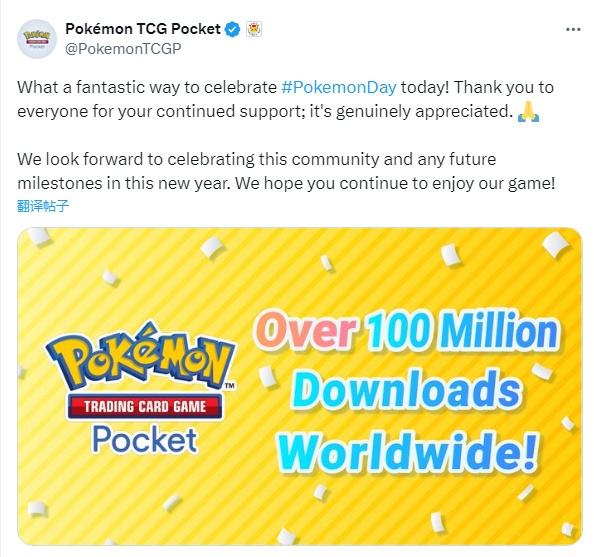Image resolution: width=594 pixels, height=557 pixels.
Task: Click the red "Trading Card Game" banner
Action: point(145,407)
